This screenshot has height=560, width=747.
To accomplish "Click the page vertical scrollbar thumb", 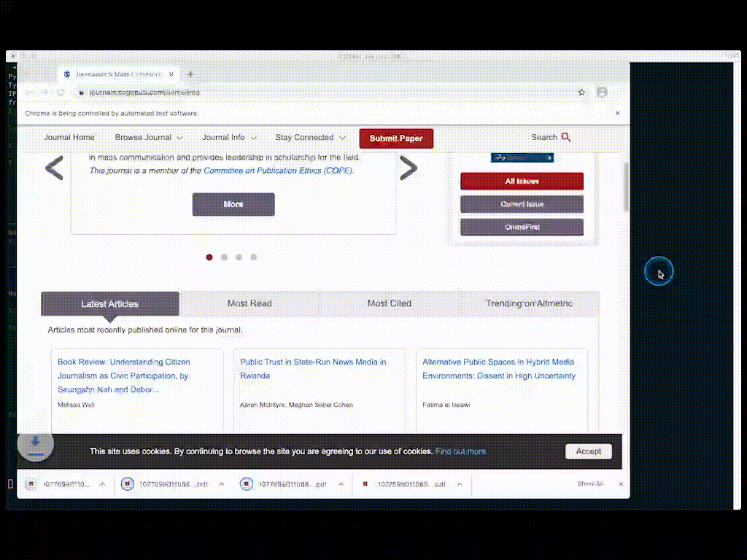I will (626, 187).
